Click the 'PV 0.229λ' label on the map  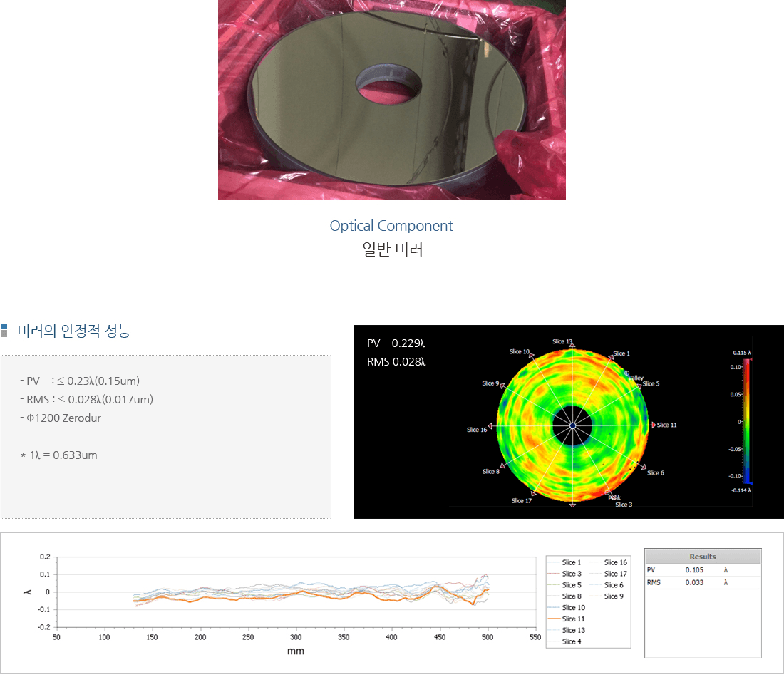396,343
